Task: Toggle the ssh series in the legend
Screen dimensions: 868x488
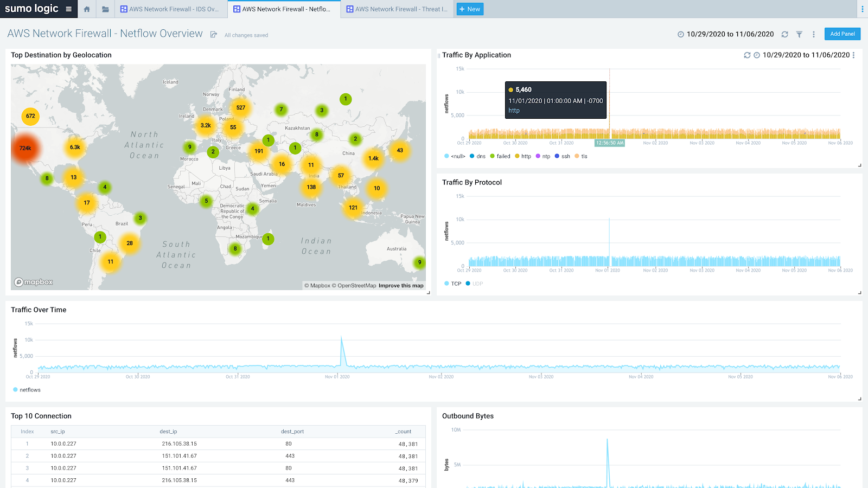Action: click(x=562, y=156)
